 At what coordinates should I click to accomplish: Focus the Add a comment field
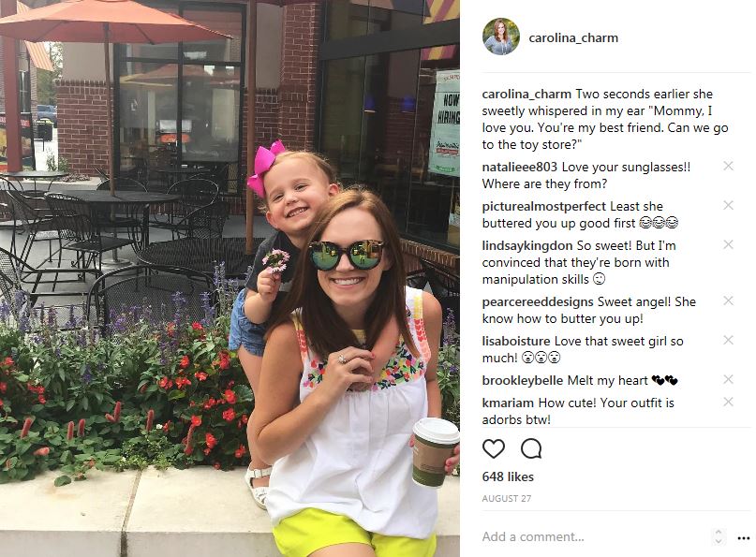[x=595, y=536]
